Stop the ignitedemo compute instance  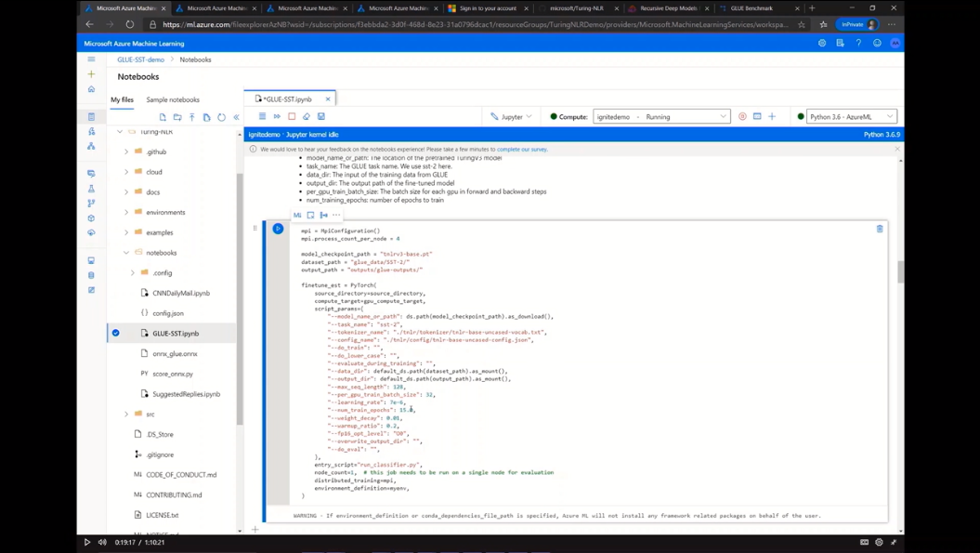(x=742, y=117)
